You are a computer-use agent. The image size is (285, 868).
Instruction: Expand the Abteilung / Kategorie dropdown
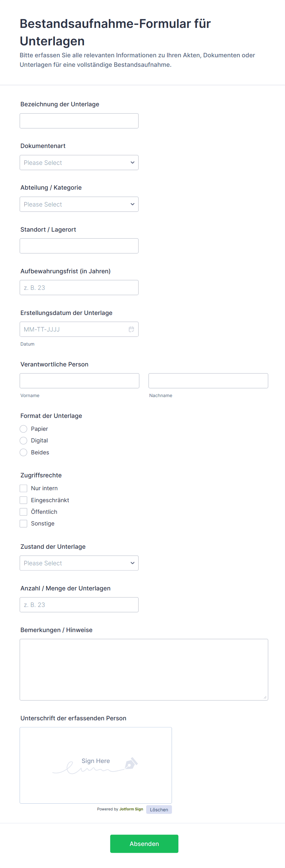tap(79, 204)
